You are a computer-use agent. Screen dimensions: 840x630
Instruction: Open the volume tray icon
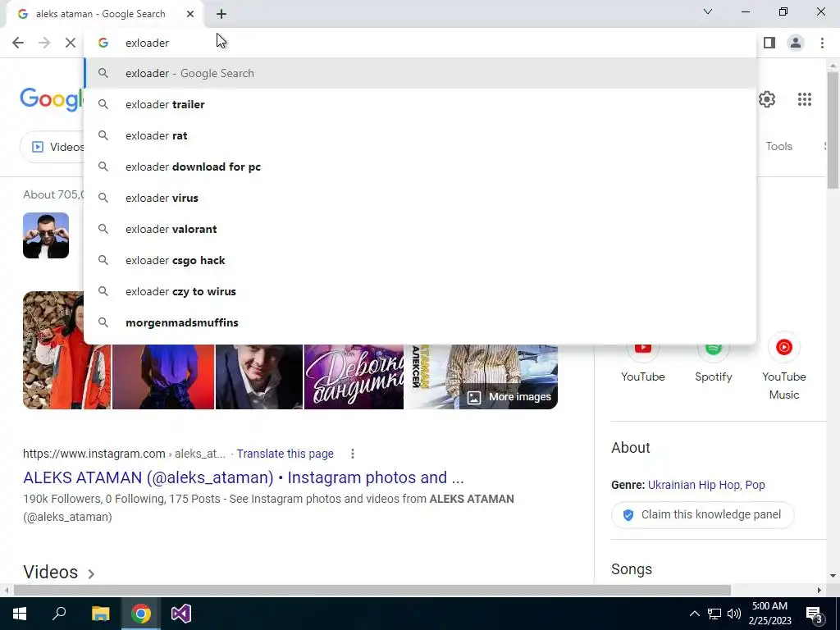coord(734,614)
